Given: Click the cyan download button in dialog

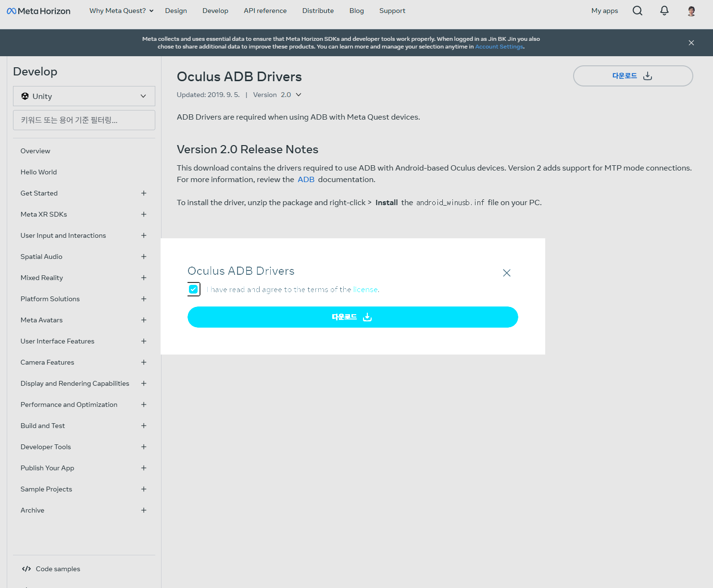Looking at the screenshot, I should coord(353,317).
